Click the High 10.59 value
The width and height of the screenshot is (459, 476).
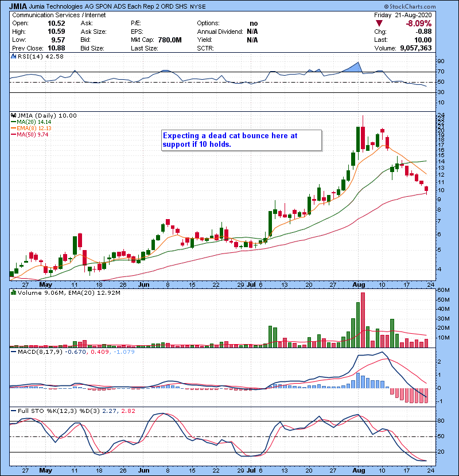[56, 32]
